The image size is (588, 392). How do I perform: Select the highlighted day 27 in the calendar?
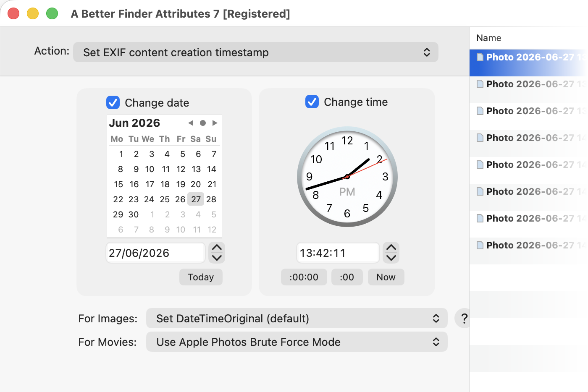tap(196, 199)
